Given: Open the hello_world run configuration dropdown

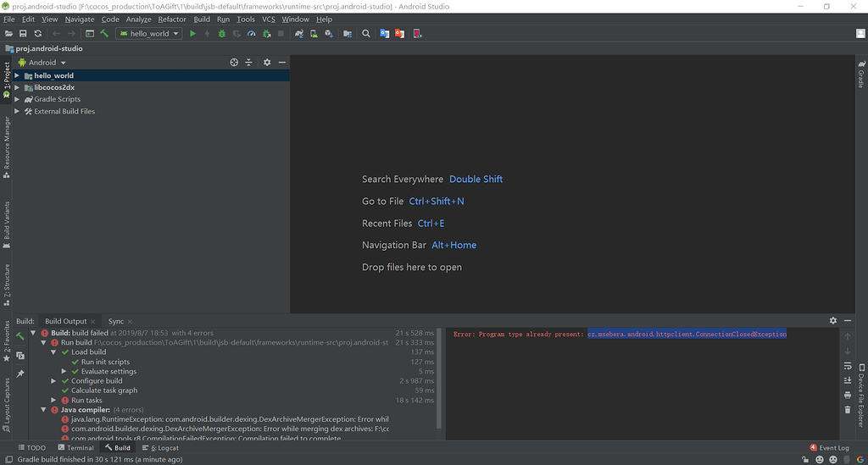Looking at the screenshot, I should click(x=149, y=34).
